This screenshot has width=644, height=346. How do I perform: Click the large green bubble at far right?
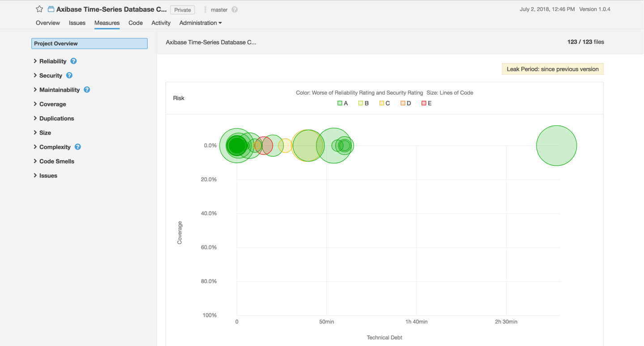pyautogui.click(x=557, y=146)
